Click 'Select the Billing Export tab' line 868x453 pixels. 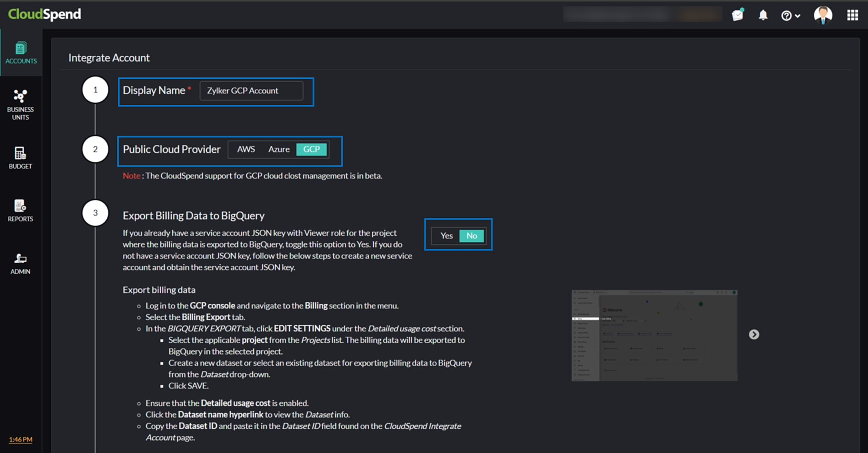pyautogui.click(x=195, y=317)
